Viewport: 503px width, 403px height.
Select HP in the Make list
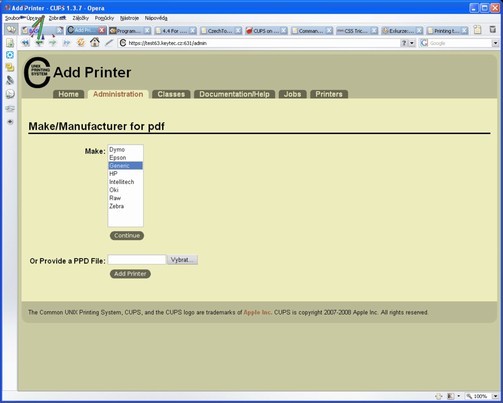click(125, 174)
